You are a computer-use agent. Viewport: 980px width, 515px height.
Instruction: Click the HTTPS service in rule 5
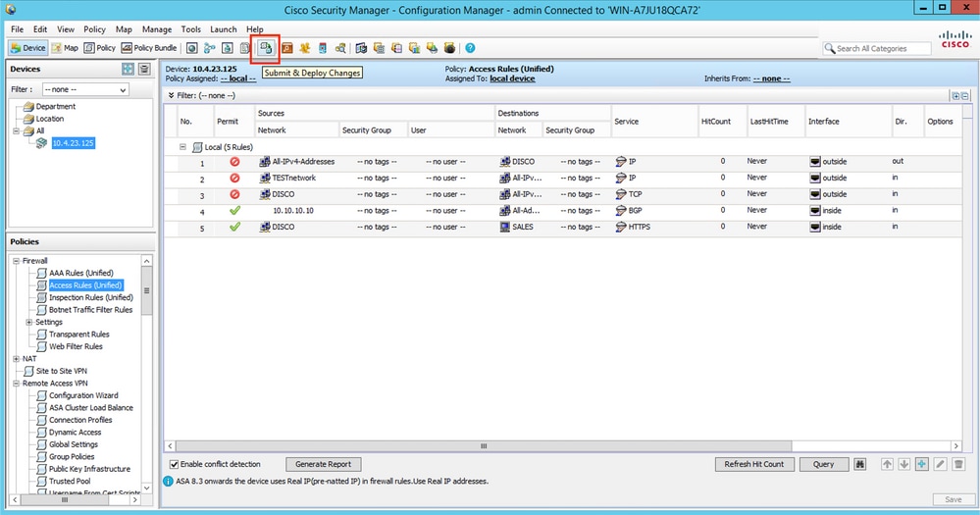[640, 227]
